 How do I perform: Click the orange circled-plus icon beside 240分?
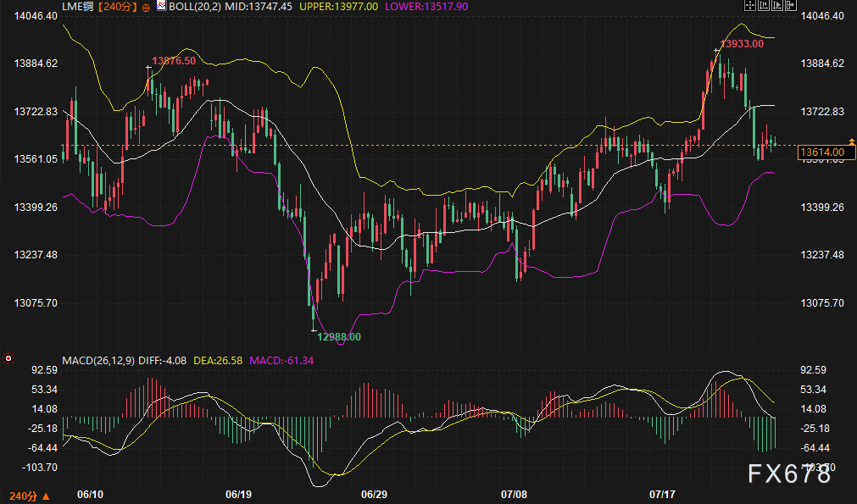pos(146,8)
